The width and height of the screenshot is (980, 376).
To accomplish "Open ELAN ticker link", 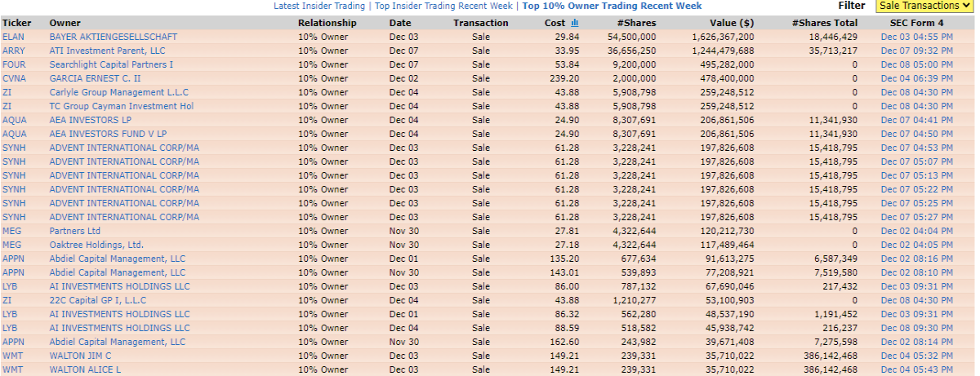I will click(x=14, y=37).
